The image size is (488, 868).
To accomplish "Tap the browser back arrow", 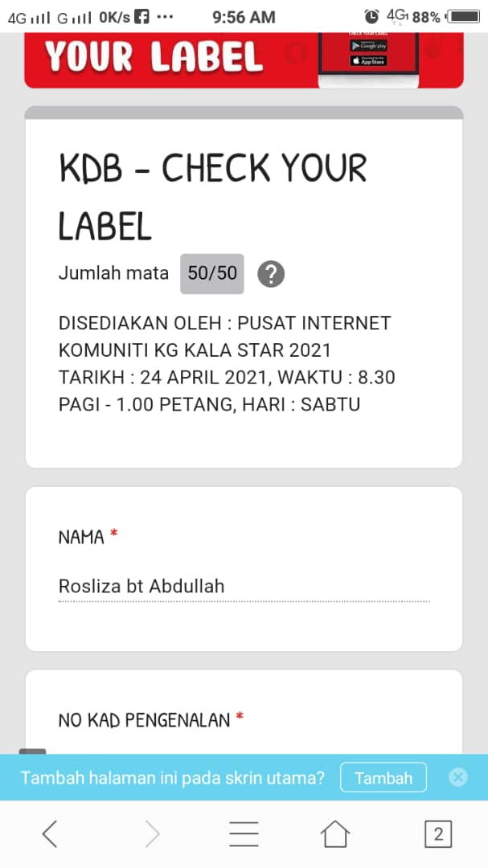I will pyautogui.click(x=50, y=833).
